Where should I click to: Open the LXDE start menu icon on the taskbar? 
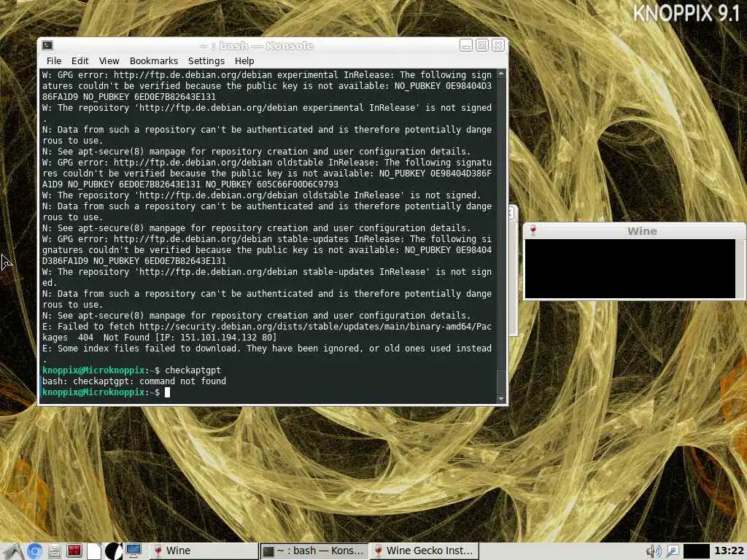click(x=13, y=551)
